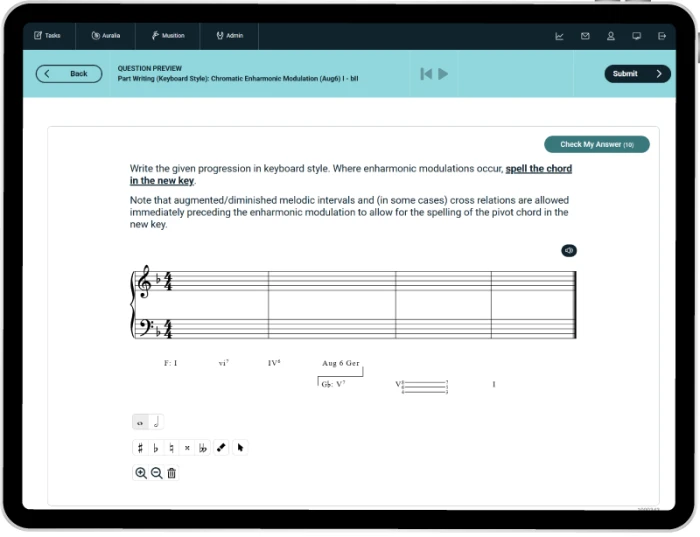Play audio with the speaker icon
700x537 pixels.
coord(569,250)
